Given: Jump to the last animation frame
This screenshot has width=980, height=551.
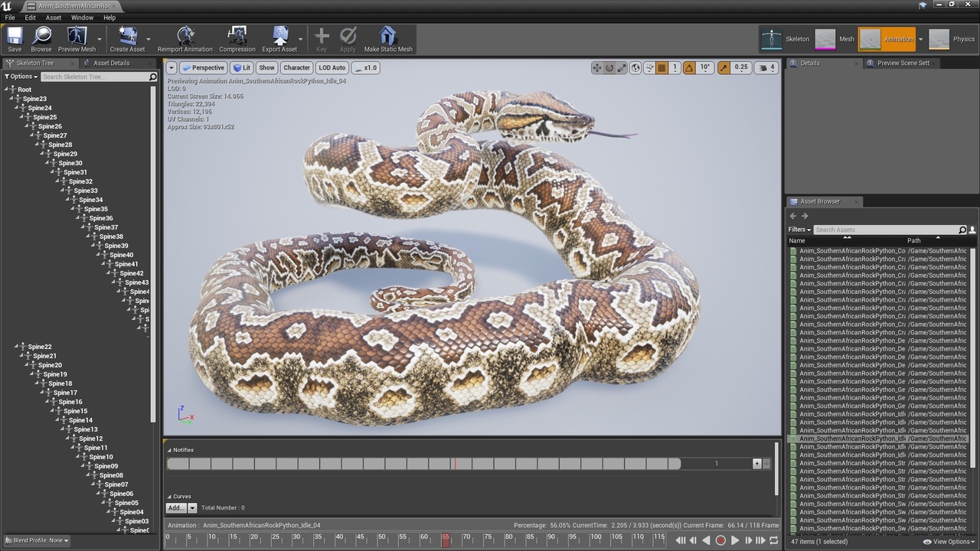Looking at the screenshot, I should 761,540.
